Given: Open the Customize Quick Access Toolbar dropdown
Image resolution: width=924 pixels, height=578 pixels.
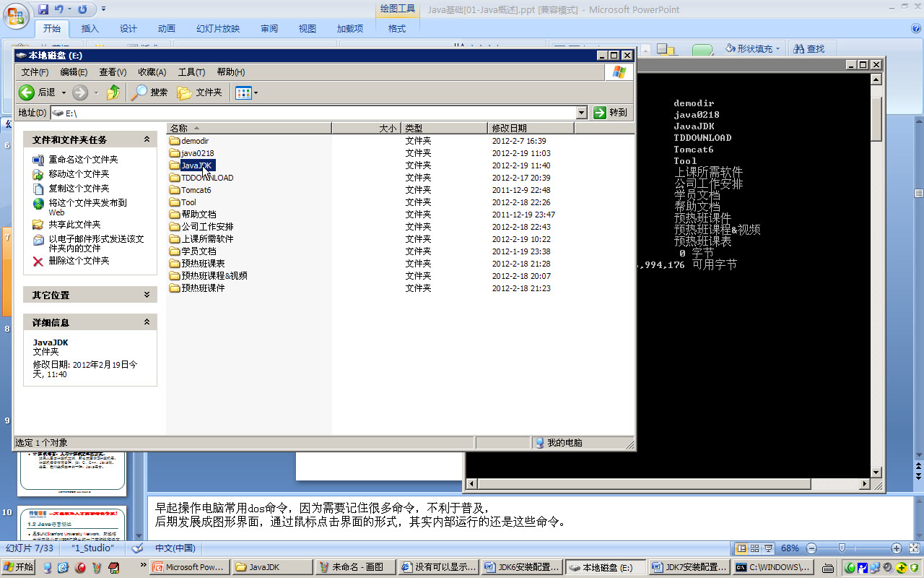Looking at the screenshot, I should (x=103, y=9).
